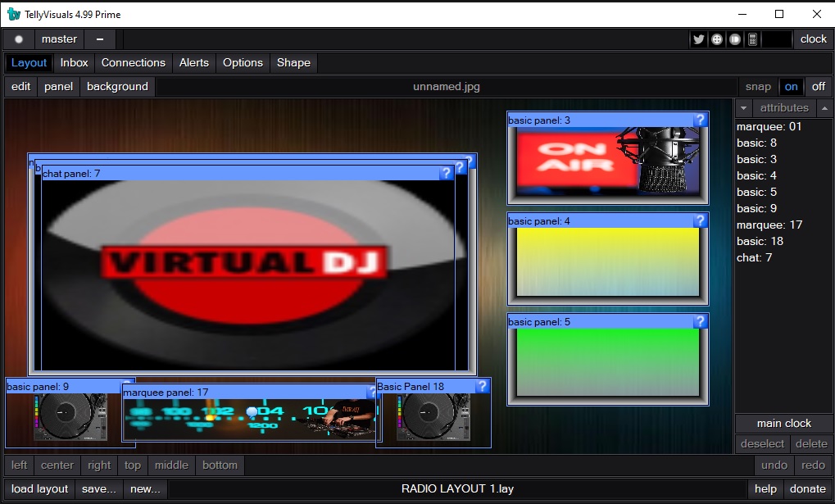Viewport: 835px width, 504px height.
Task: Select the turntable image in basic panel 9
Action: point(70,416)
